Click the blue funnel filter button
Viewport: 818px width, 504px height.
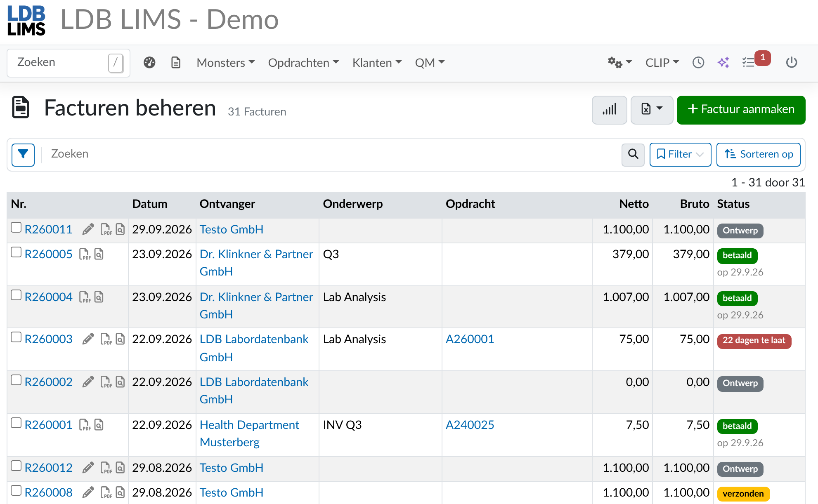(23, 155)
